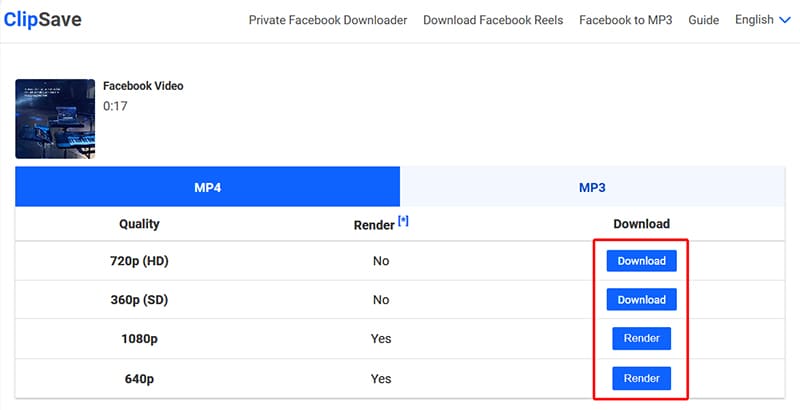
Task: Click the Quality column header
Action: coord(139,224)
